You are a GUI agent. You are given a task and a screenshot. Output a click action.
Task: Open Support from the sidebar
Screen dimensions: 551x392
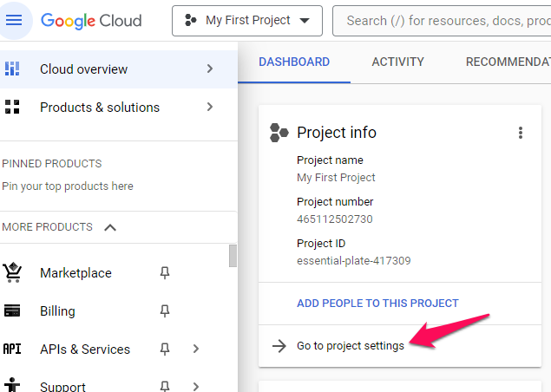coord(62,387)
